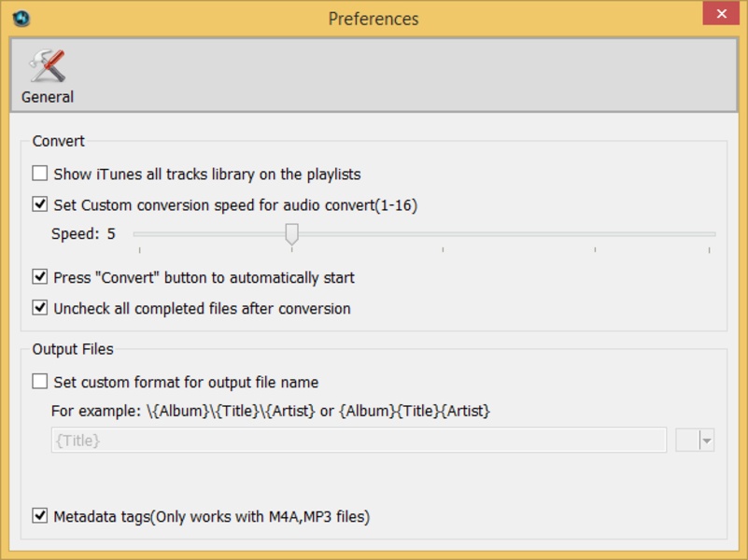This screenshot has width=748, height=560.
Task: Click the "Speed: 5" value label
Action: tap(83, 234)
